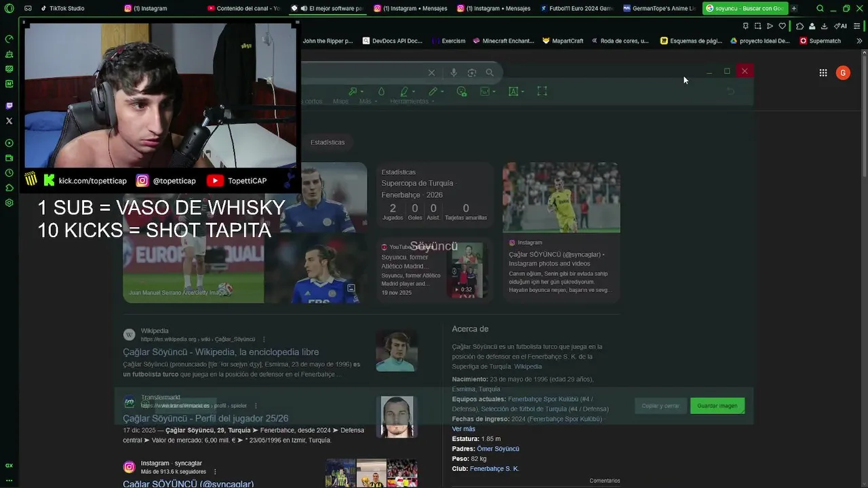Switch to Contenido del canal YouTube tab
The image size is (868, 488).
point(244,8)
